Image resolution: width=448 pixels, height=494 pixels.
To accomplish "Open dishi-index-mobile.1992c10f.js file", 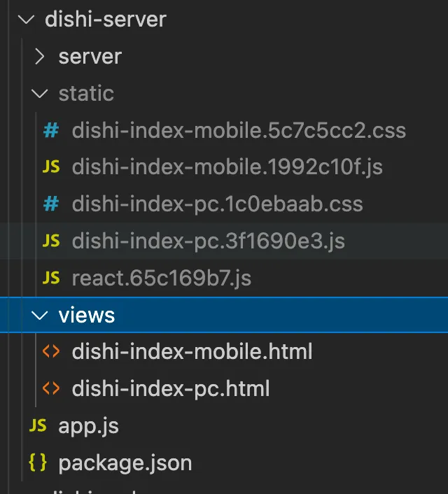I will point(227,167).
